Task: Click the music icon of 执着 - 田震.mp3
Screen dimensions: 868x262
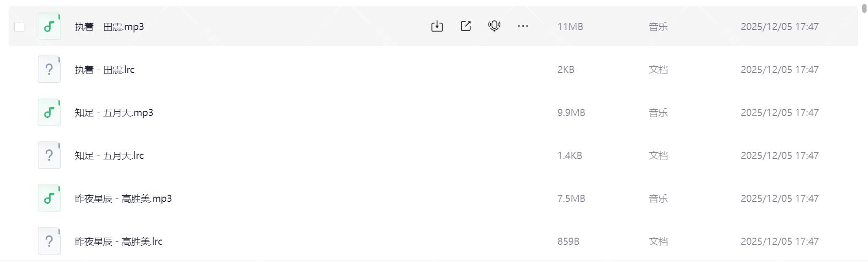Action: click(x=49, y=26)
